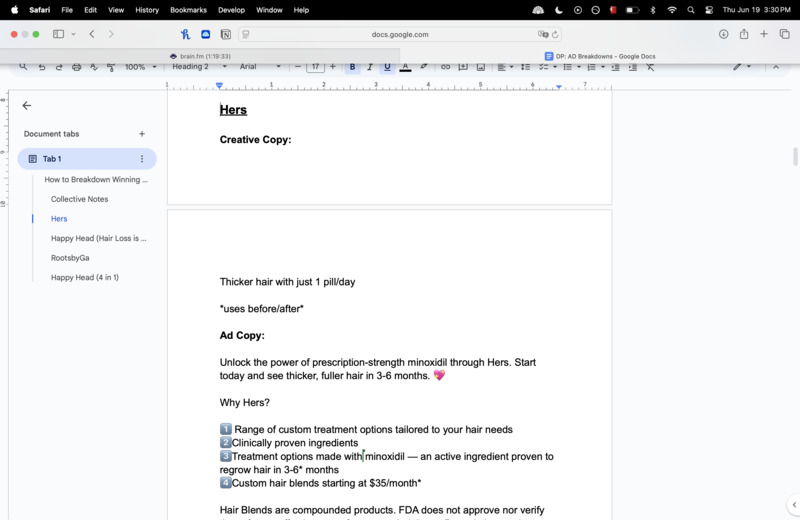Open the bulleted list options arrow
The width and height of the screenshot is (800, 520).
(579, 67)
